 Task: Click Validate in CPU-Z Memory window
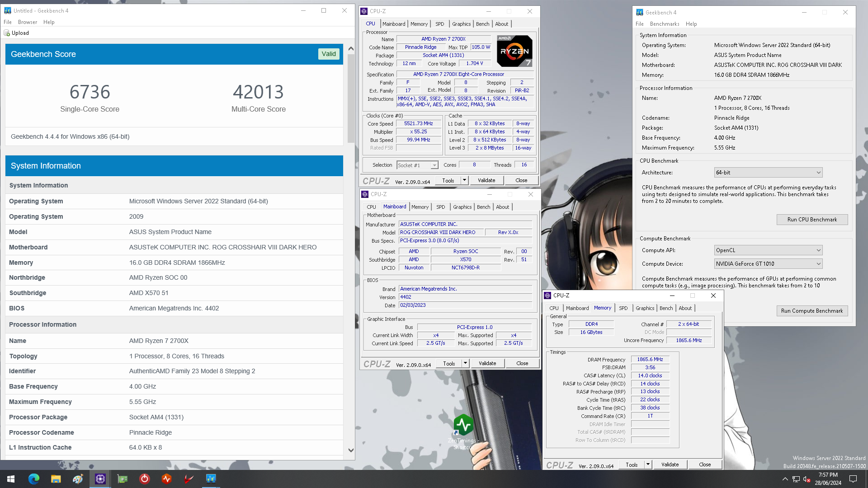point(670,465)
